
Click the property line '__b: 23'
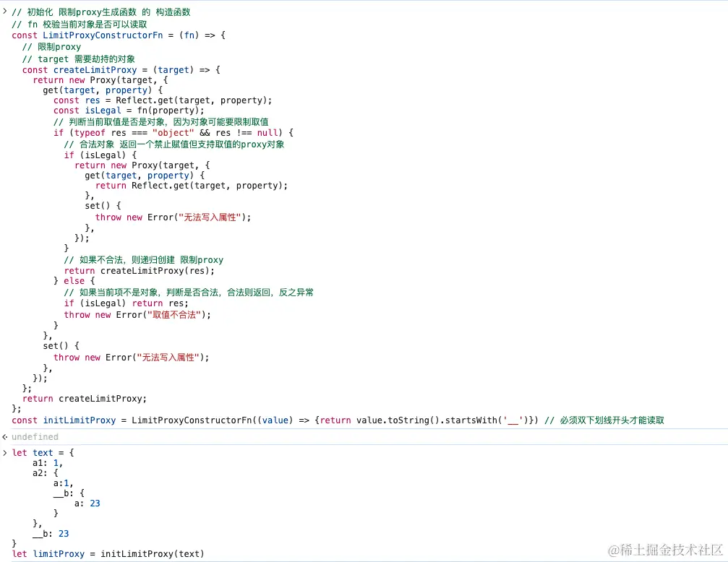pos(51,534)
